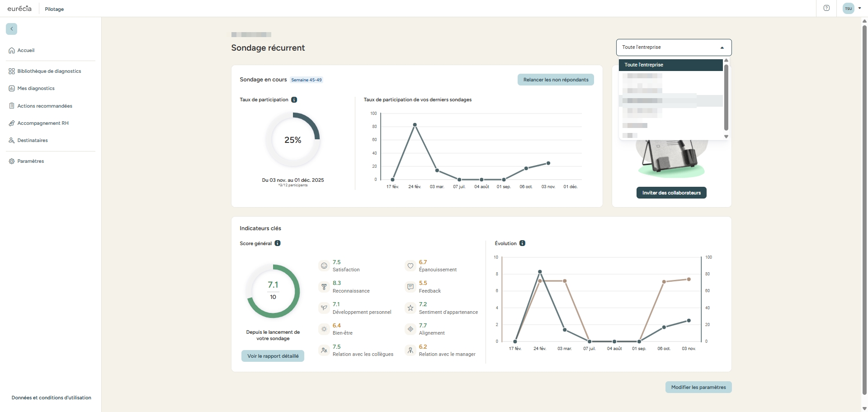Open Bibliothèque de diagnostics in sidebar

click(x=49, y=71)
